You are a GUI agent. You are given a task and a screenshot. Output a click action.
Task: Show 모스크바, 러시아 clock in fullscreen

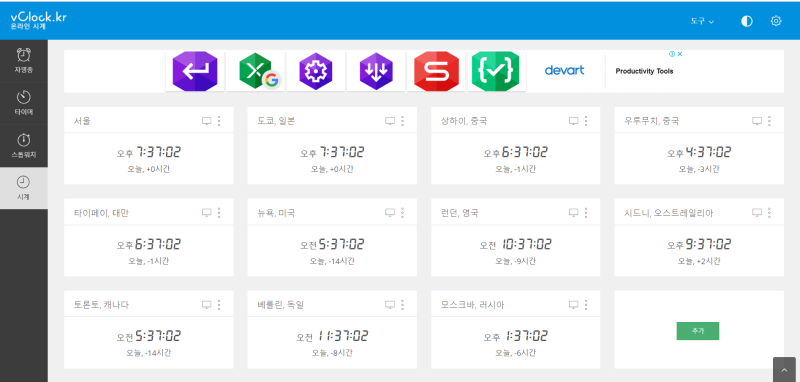click(x=573, y=304)
